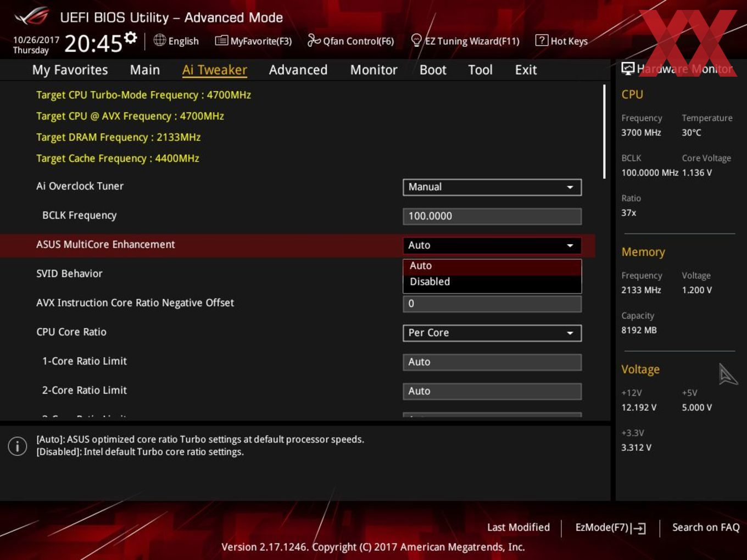Click the +12V value 12.192 V
The width and height of the screenshot is (747, 560).
point(639,407)
